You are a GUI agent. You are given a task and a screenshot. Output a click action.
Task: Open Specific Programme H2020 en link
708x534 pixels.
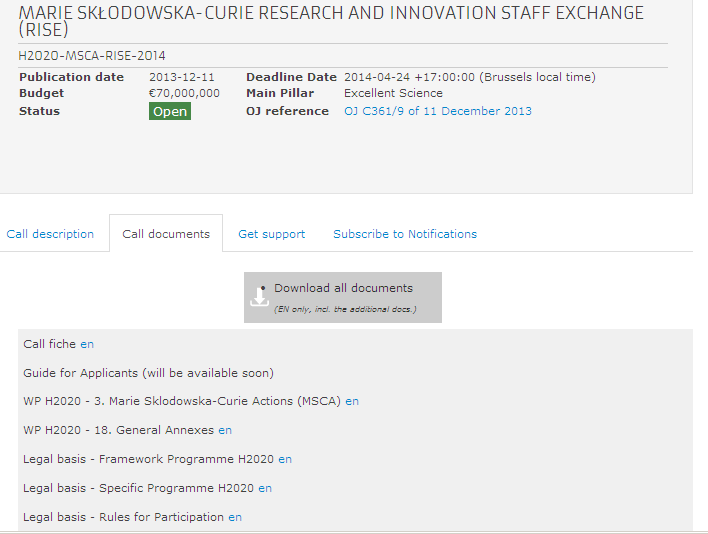coord(265,488)
